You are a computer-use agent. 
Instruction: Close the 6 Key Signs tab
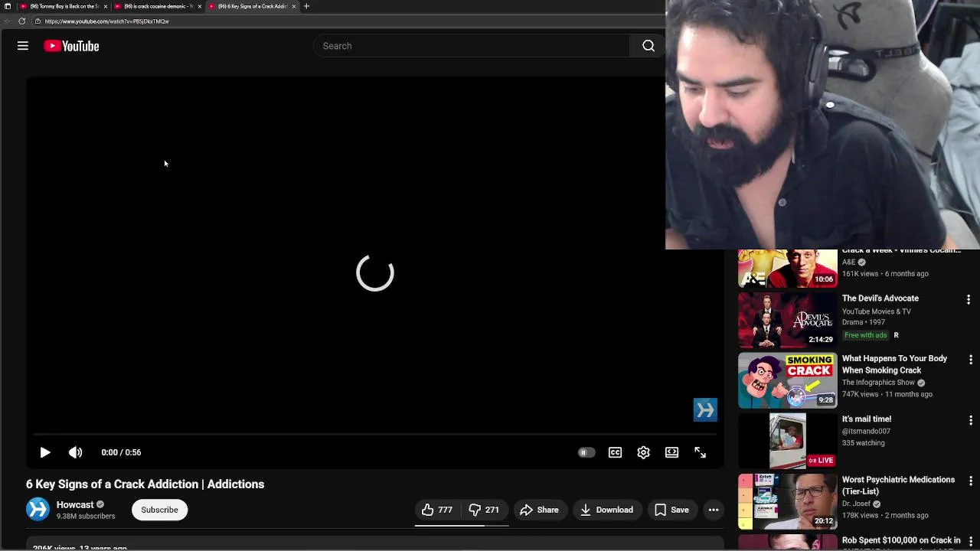click(x=294, y=6)
